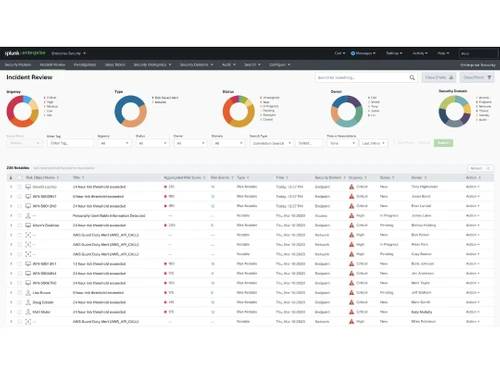The image size is (500, 375).
Task: Open the Owner filter dropdown
Action: (x=190, y=143)
